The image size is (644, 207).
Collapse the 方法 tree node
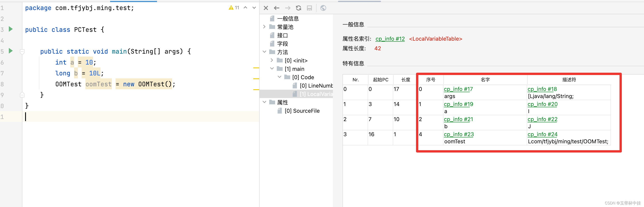pos(265,52)
